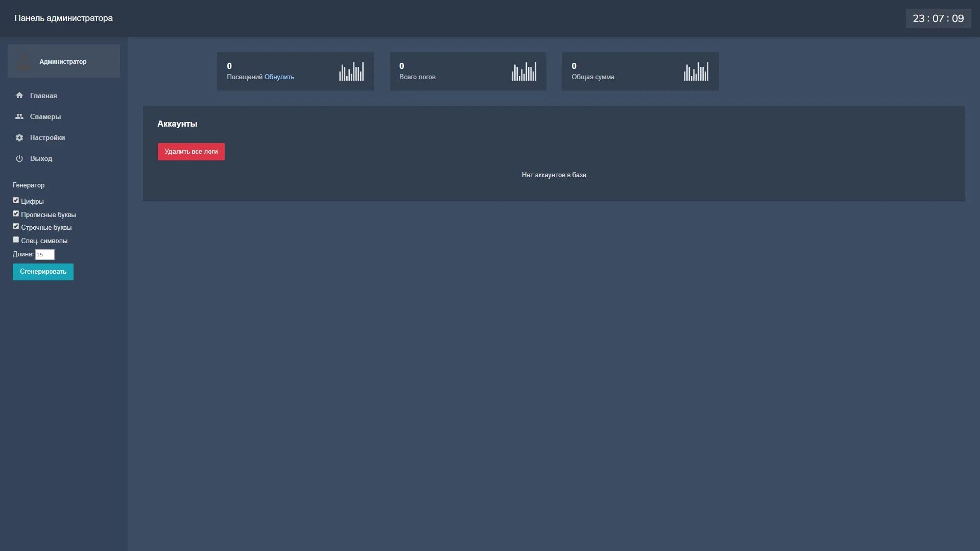
Task: Click the clock showing 23 : 07 : 09
Action: pos(938,18)
